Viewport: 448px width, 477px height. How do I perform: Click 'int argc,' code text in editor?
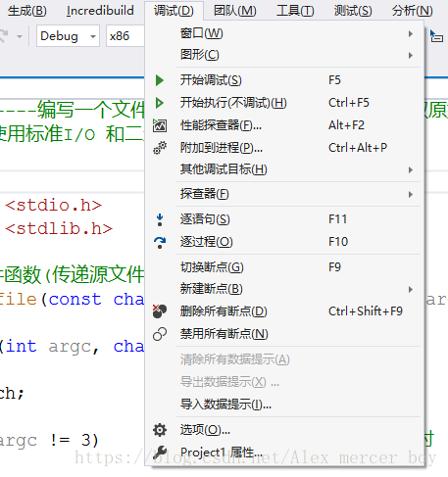pos(52,347)
